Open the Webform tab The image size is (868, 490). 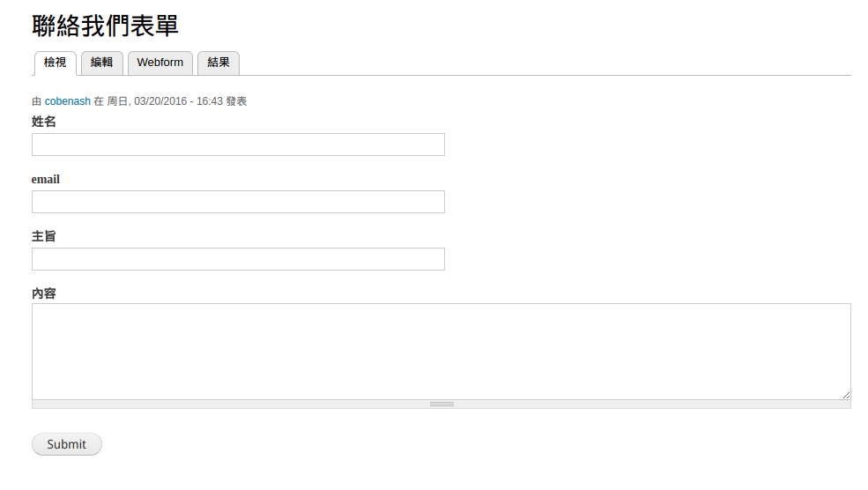point(160,63)
